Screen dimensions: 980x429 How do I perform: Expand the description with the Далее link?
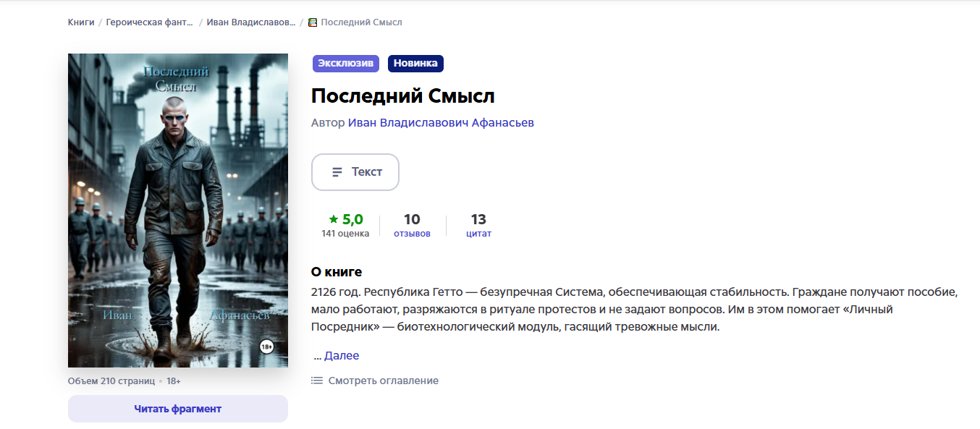341,356
